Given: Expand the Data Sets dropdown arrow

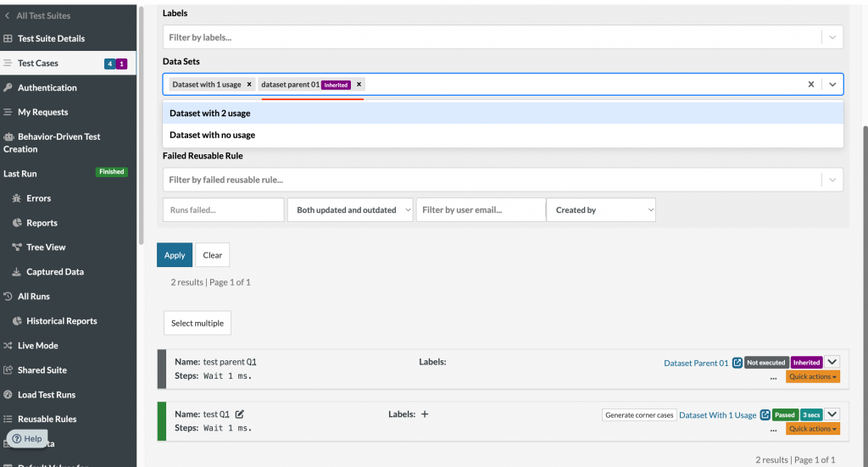Looking at the screenshot, I should (x=832, y=85).
